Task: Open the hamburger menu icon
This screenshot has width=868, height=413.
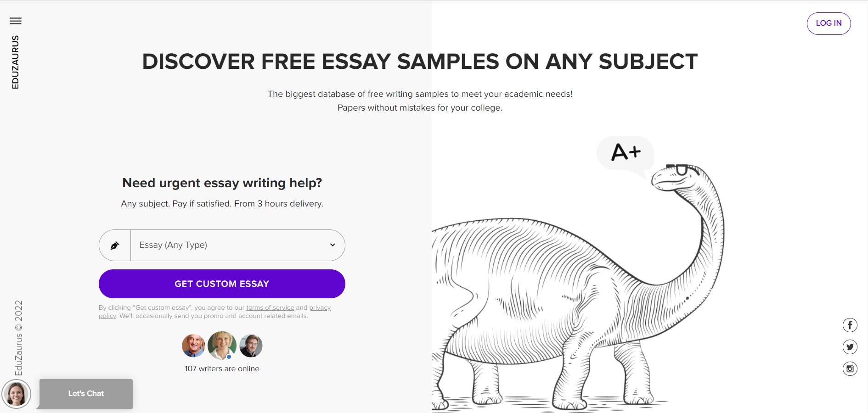Action: pyautogui.click(x=16, y=21)
